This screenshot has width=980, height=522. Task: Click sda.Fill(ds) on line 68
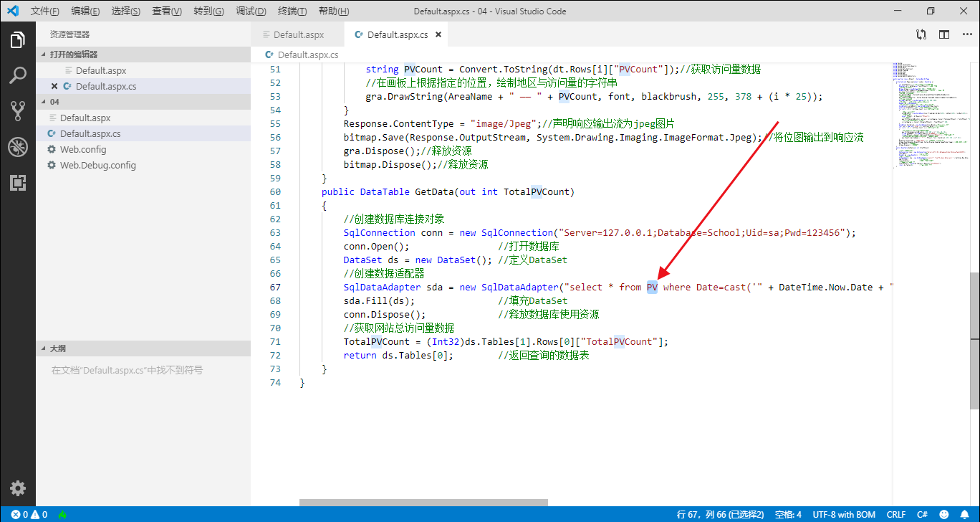click(379, 300)
